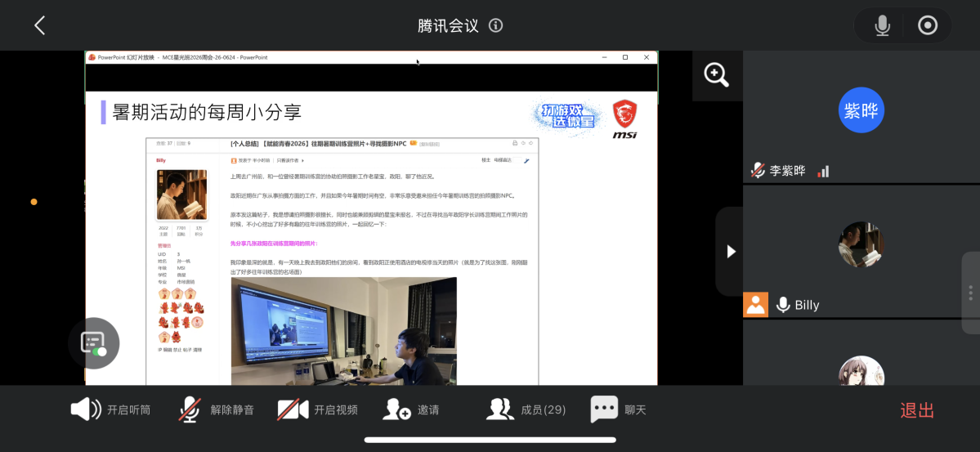Screen dimensions: 980x452
Task: Zoom in with the magnifier icon
Action: click(x=717, y=75)
